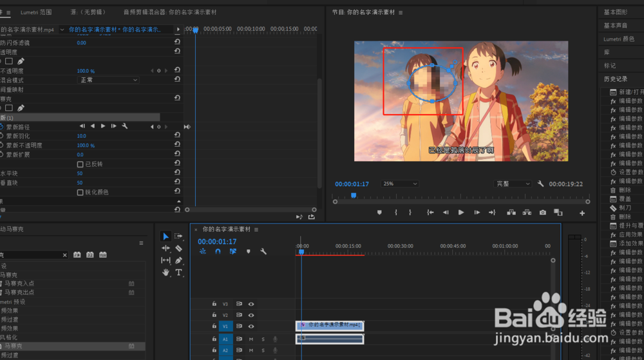Enable the 已反转 checkbox

coord(80,164)
